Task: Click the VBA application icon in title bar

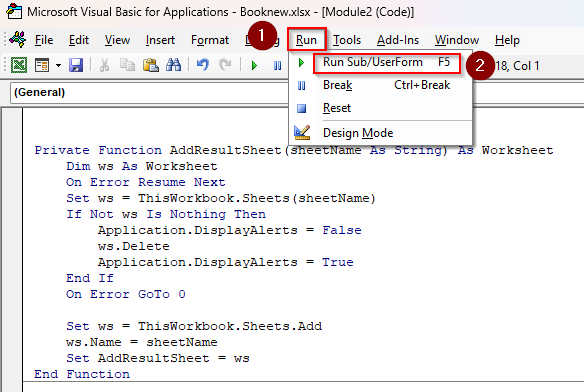Action: tap(14, 11)
